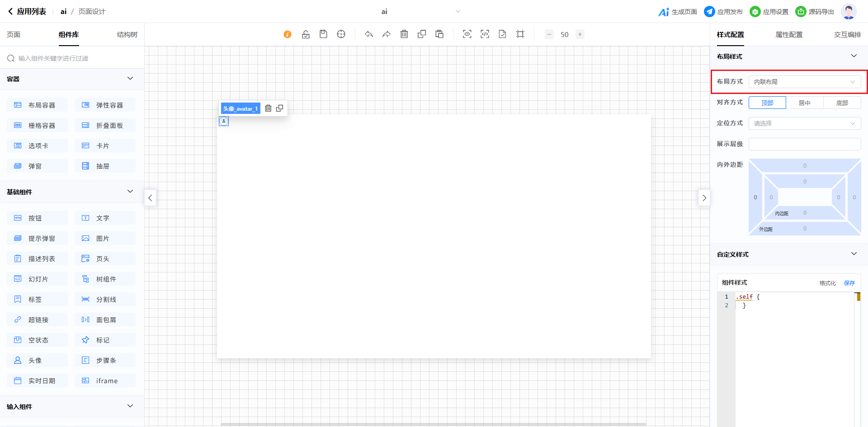Click the trash delete icon in top toolbar
Screen dimensions: 868x427
point(404,34)
